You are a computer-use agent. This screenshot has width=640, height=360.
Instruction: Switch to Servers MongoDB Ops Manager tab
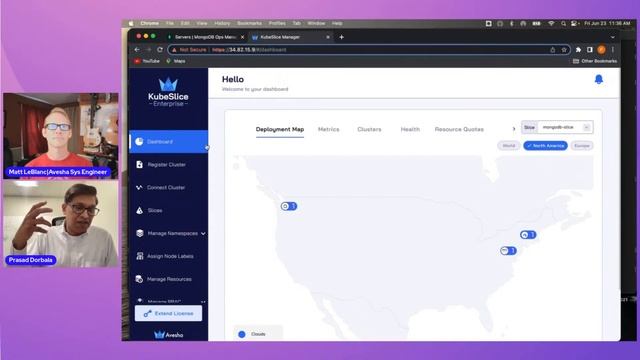pyautogui.click(x=206, y=37)
